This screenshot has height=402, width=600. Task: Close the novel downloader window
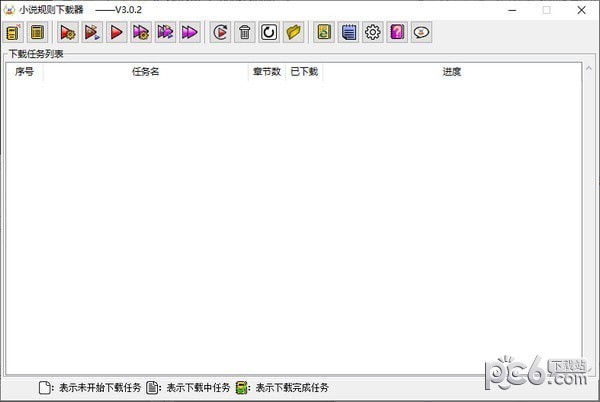pyautogui.click(x=581, y=10)
